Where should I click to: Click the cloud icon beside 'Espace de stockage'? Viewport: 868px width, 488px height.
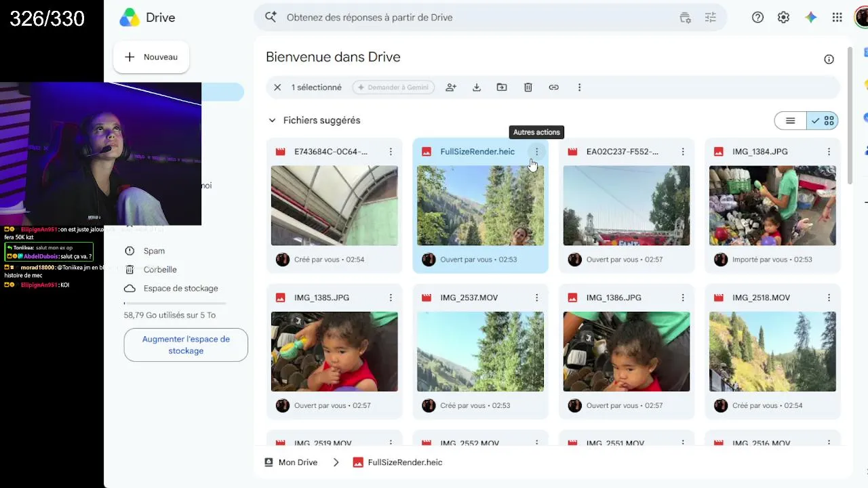(x=130, y=289)
